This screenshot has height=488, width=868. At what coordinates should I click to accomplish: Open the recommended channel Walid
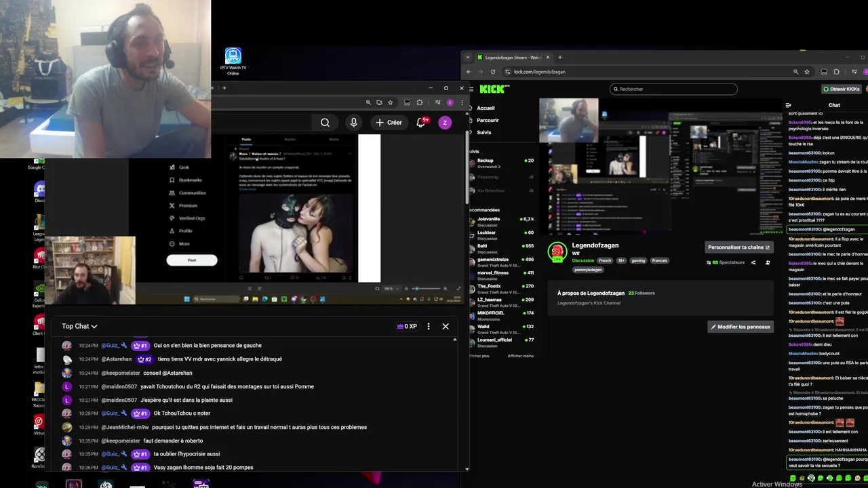502,329
